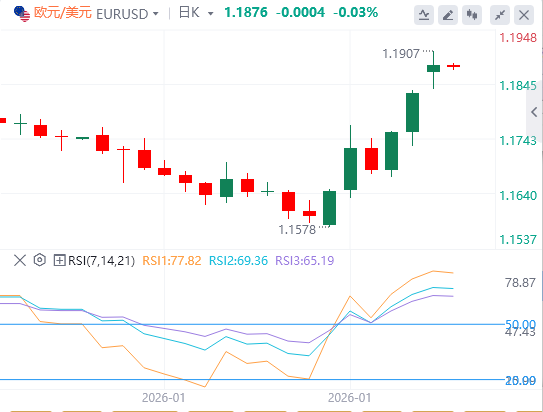Image resolution: width=543 pixels, height=412 pixels.
Task: Toggle the RSI2:69.36 line legend
Action: point(238,261)
